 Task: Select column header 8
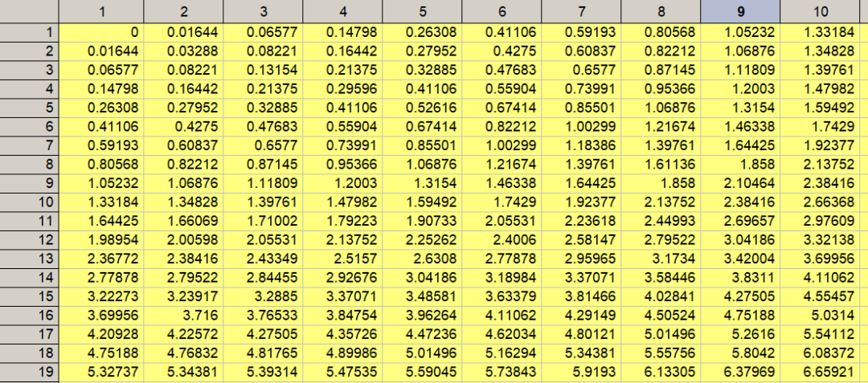coord(661,11)
